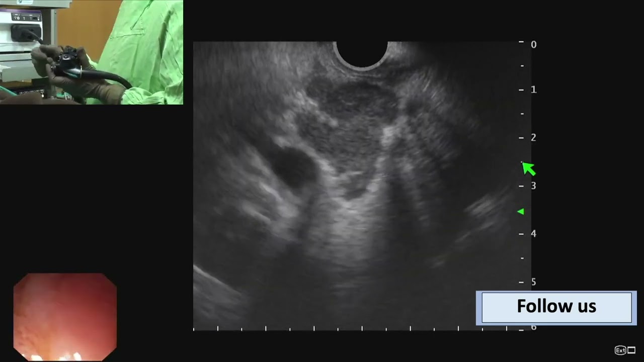Image resolution: width=644 pixels, height=362 pixels.
Task: Click the black transducer semicircle atop the ultrasound image
Action: click(x=361, y=55)
